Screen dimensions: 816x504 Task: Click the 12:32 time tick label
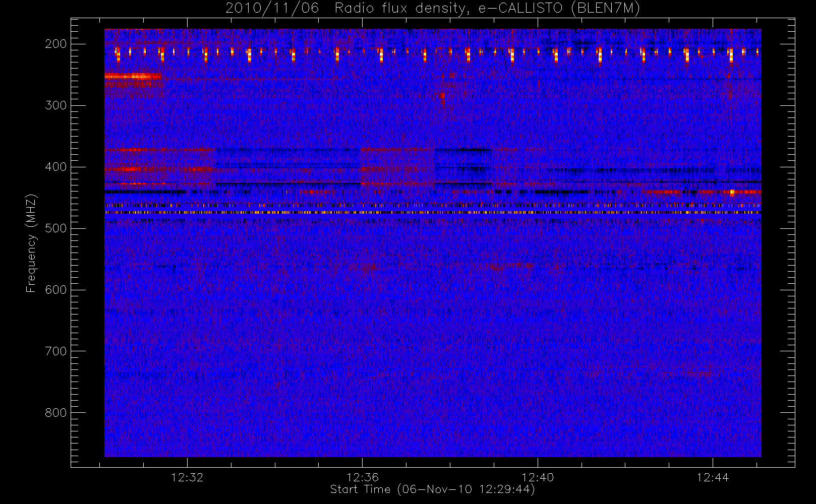pyautogui.click(x=187, y=477)
